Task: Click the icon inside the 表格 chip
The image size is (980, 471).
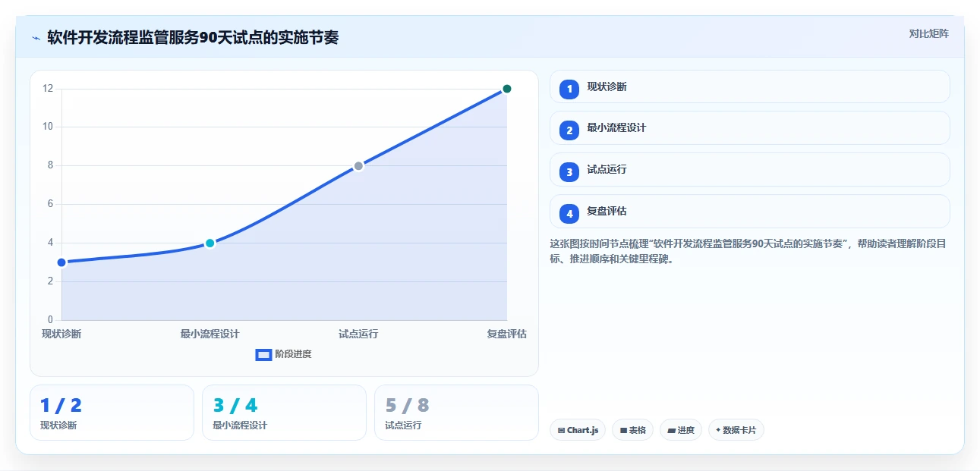Action: click(x=623, y=431)
